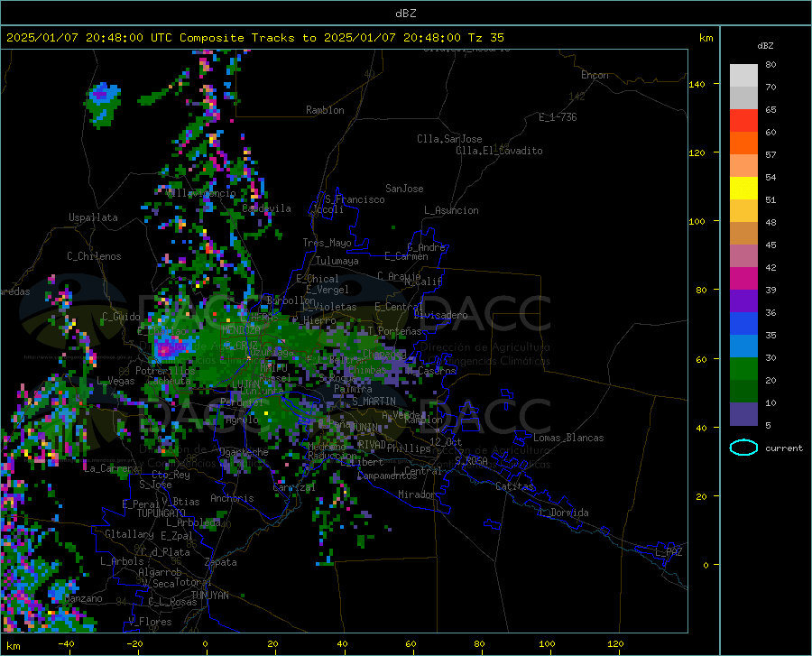This screenshot has width=812, height=656.
Task: Click the 'Divisadero' map label
Action: [x=440, y=315]
